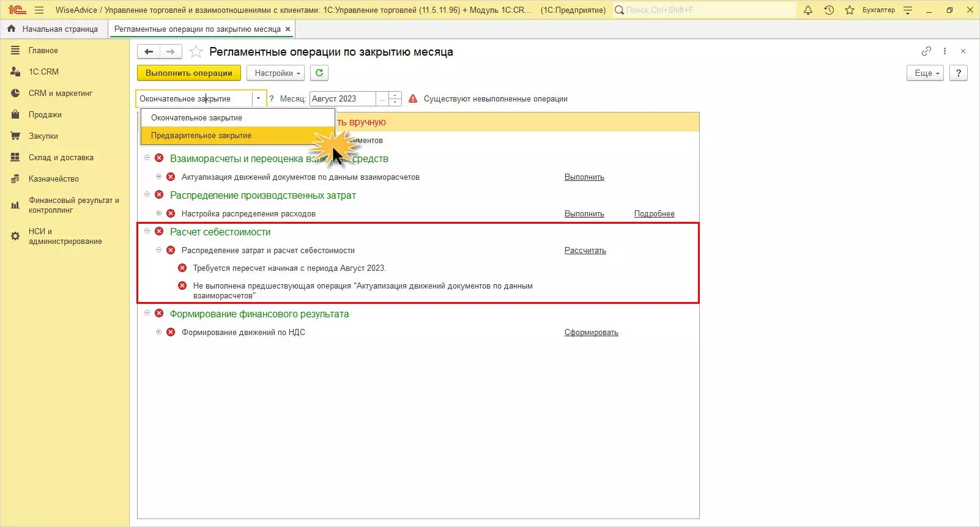Image resolution: width=980 pixels, height=527 pixels.
Task: Open the main hamburger menu in title bar
Action: [x=39, y=10]
